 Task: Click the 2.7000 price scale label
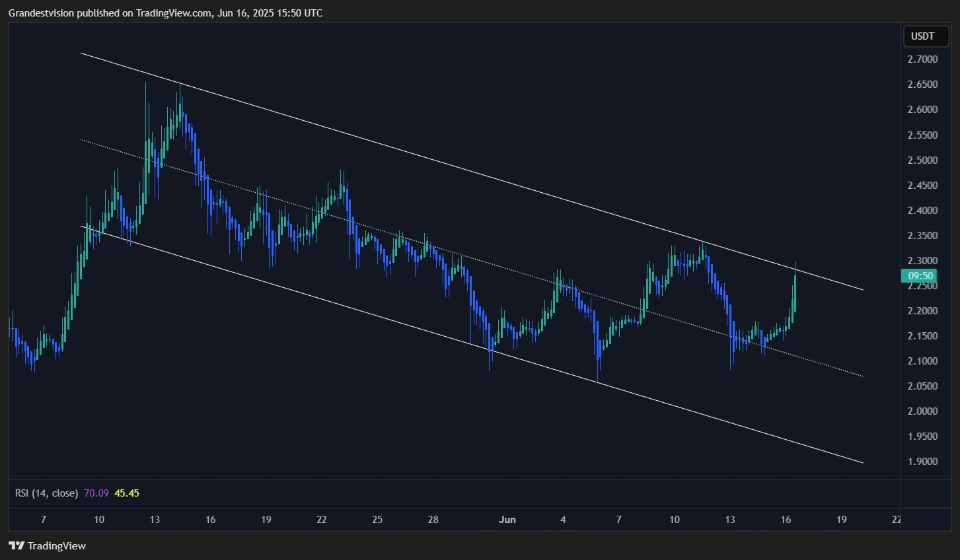click(x=922, y=59)
